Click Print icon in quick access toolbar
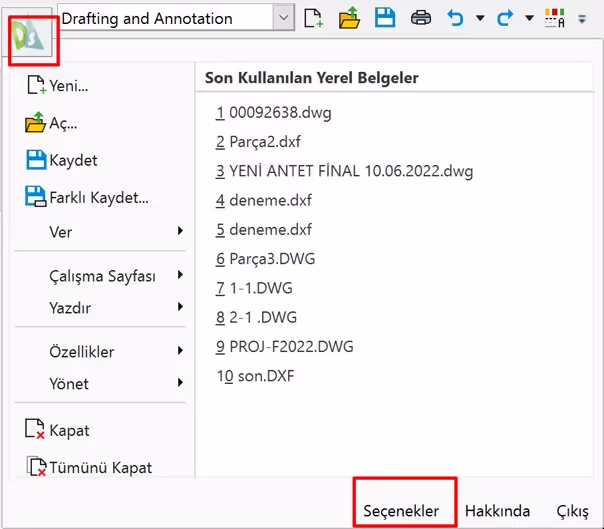 tap(421, 18)
